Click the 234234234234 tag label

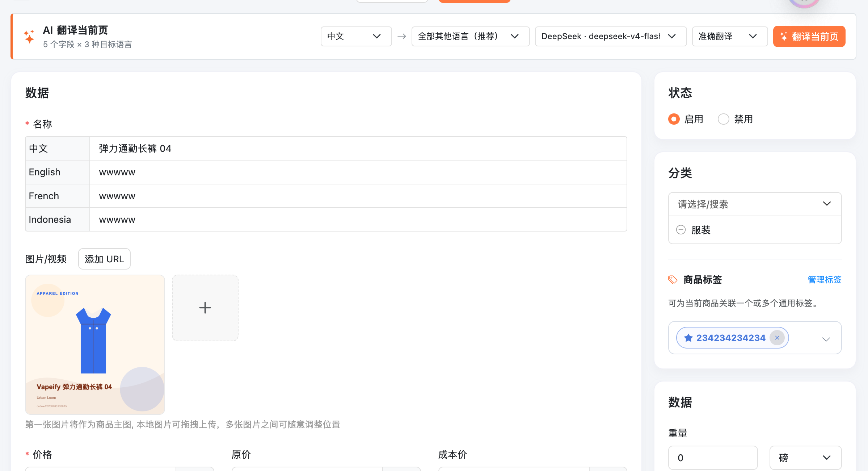[x=731, y=338]
